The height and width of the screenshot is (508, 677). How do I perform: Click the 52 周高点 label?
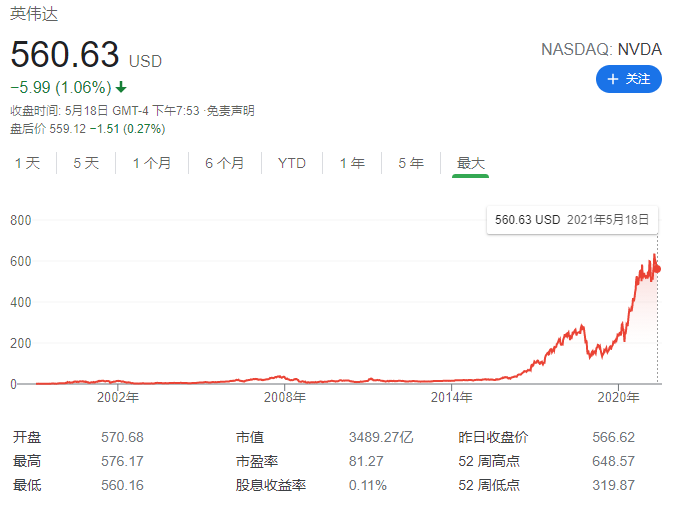coord(489,461)
